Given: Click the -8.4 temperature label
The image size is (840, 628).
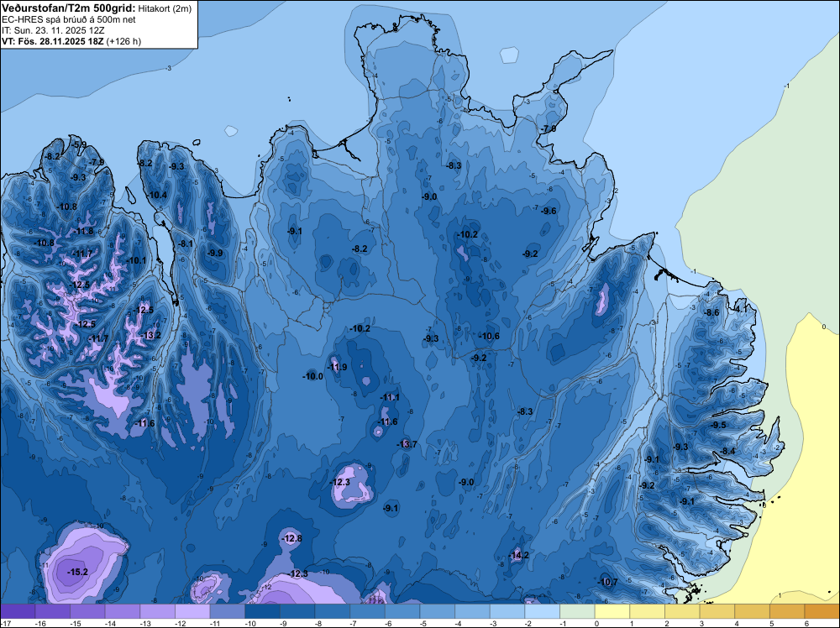Looking at the screenshot, I should (x=727, y=452).
